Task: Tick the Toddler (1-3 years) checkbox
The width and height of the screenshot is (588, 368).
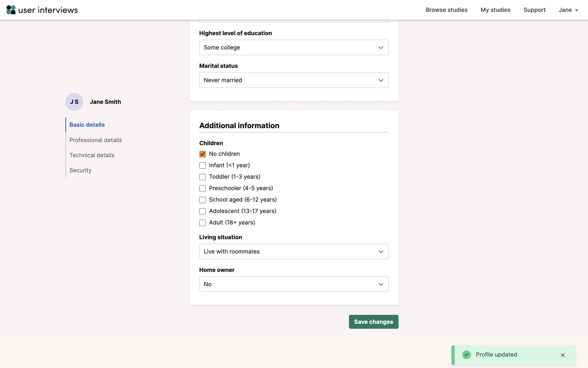Action: (202, 177)
